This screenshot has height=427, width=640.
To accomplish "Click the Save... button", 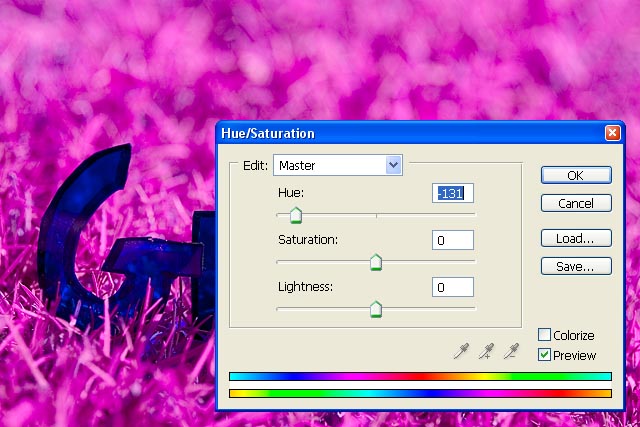I will pyautogui.click(x=576, y=266).
